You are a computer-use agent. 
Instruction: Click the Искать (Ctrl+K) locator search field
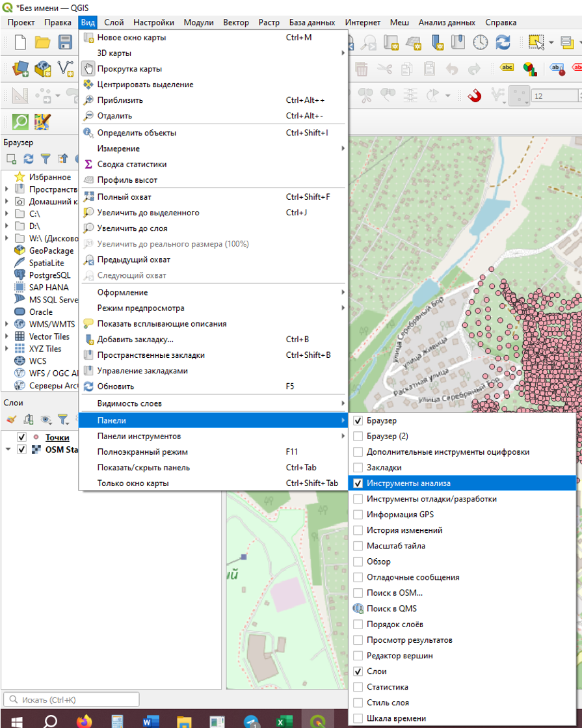(x=72, y=699)
